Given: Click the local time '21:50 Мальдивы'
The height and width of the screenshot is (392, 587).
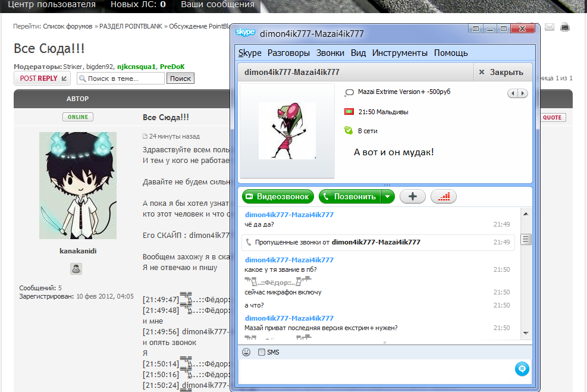Looking at the screenshot, I should [383, 112].
